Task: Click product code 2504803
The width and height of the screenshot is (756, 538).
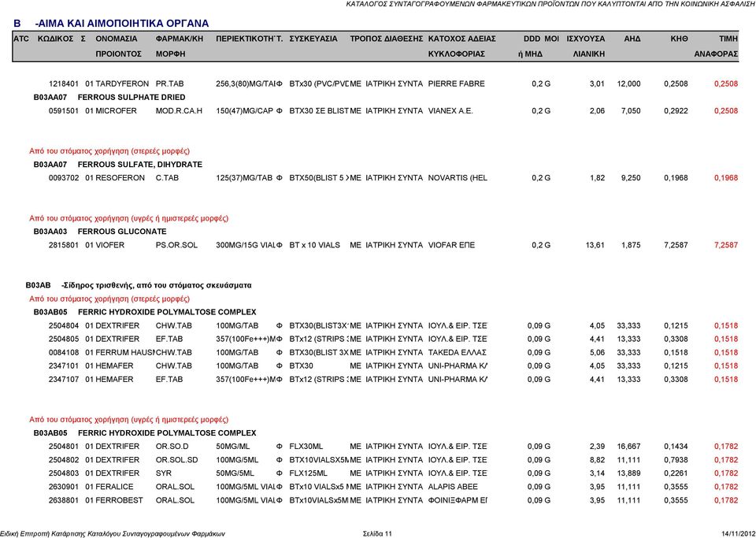Action: point(63,473)
